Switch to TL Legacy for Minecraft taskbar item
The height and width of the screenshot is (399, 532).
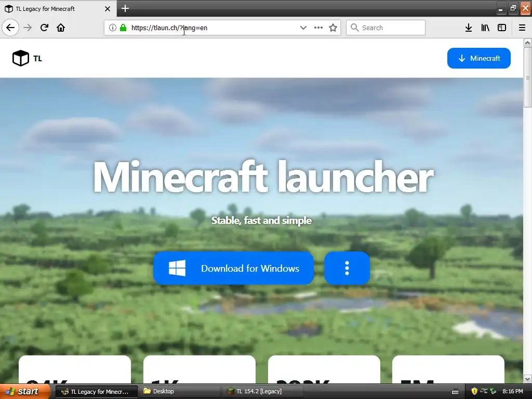pos(96,392)
